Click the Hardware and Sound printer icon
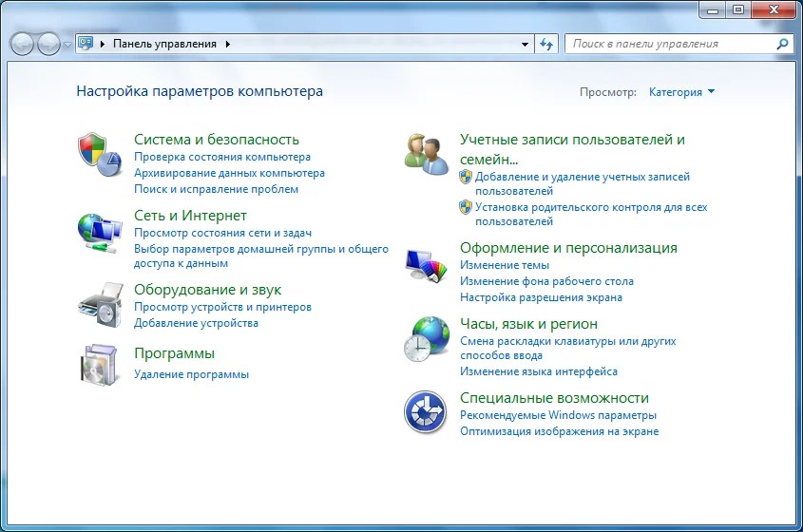This screenshot has height=532, width=803. (101, 305)
